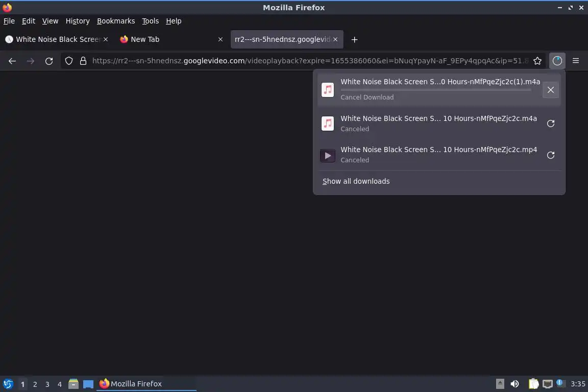Viewport: 588px width, 392px height.
Task: Click the googlevideo URL address bar
Action: coord(310,61)
